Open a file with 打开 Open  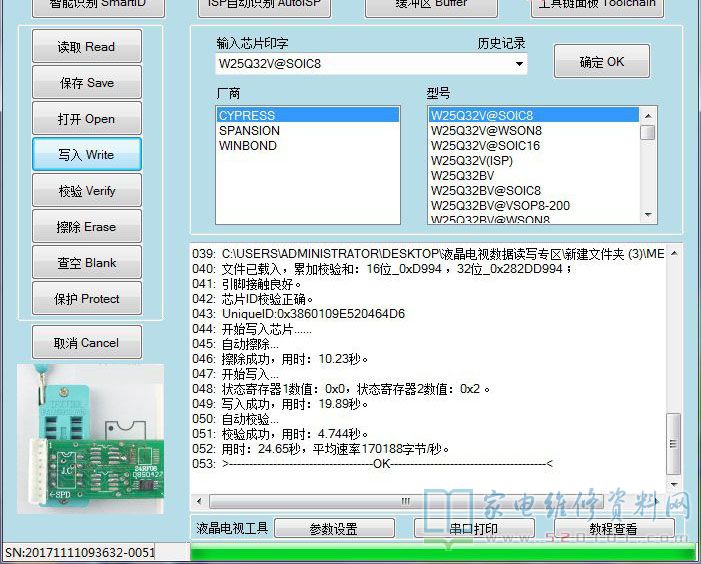point(86,119)
